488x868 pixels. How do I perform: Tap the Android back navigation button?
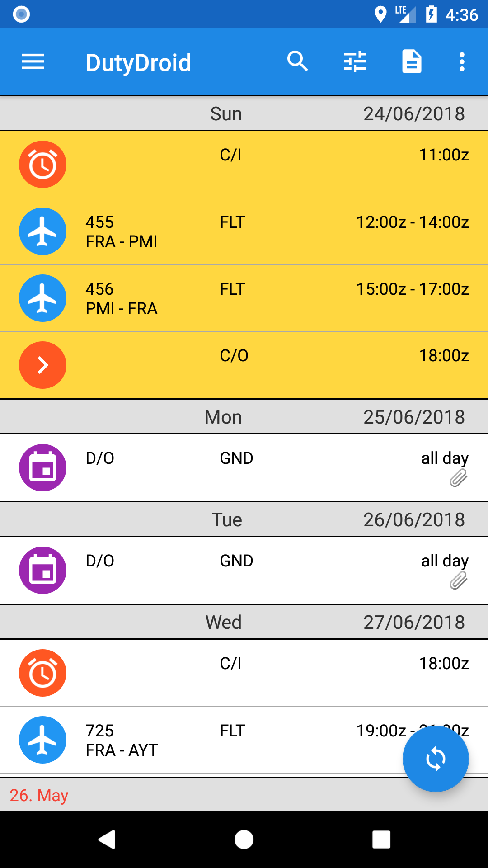point(107,840)
